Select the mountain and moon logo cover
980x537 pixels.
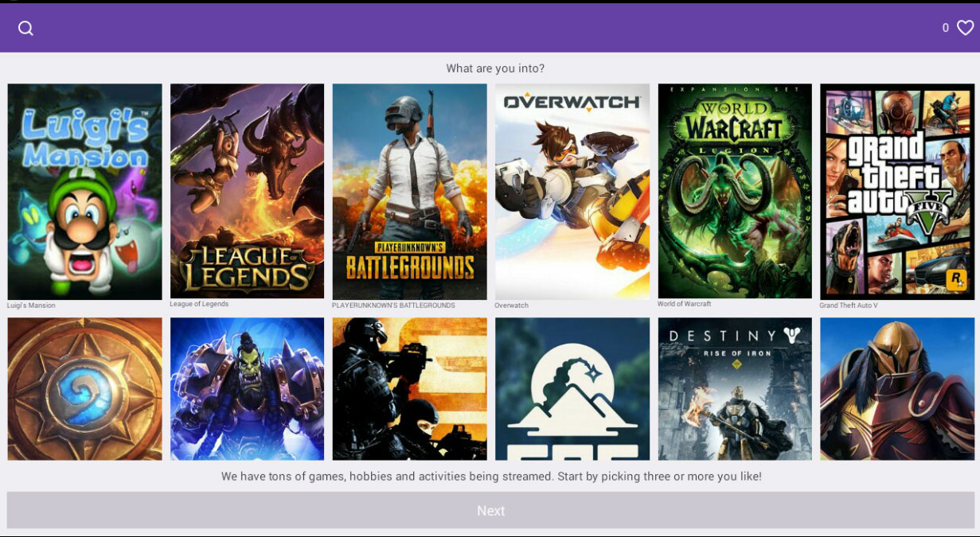pyautogui.click(x=572, y=389)
